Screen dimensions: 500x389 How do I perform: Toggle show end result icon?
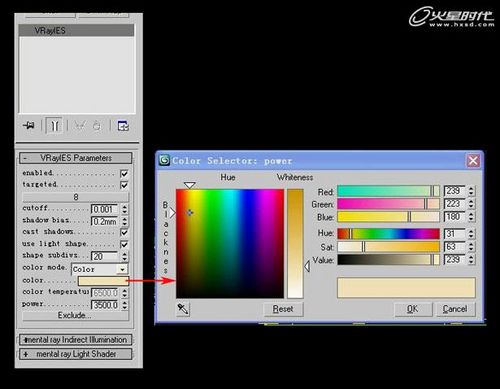coord(55,126)
